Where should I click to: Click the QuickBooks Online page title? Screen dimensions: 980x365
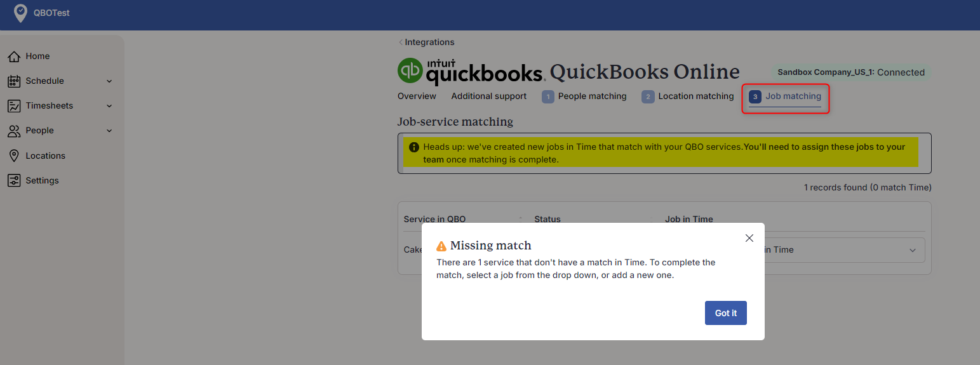[x=645, y=72]
